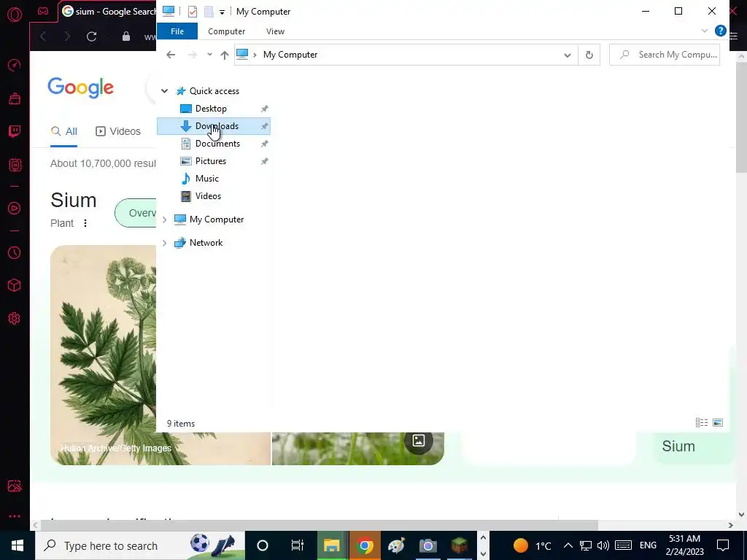Select My Computer in the navigation pane
The height and width of the screenshot is (560, 747).
click(x=216, y=219)
